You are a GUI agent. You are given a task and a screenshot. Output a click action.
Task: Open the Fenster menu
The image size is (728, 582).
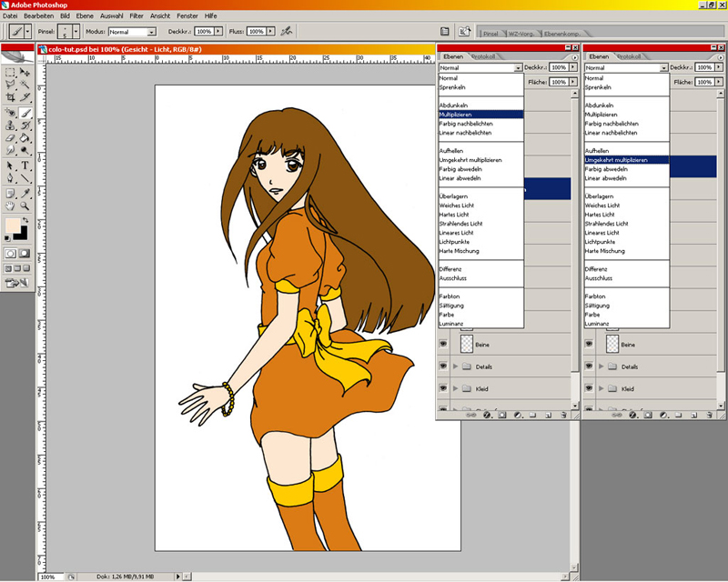pos(187,15)
